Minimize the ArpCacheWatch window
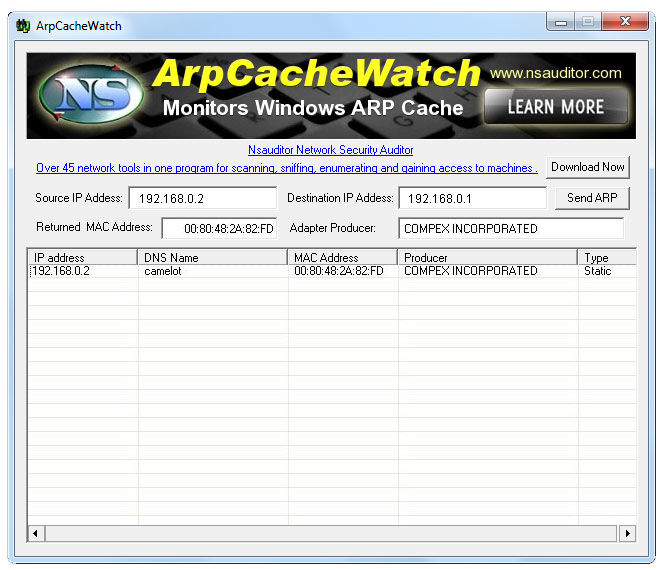670x570 pixels. pos(561,22)
